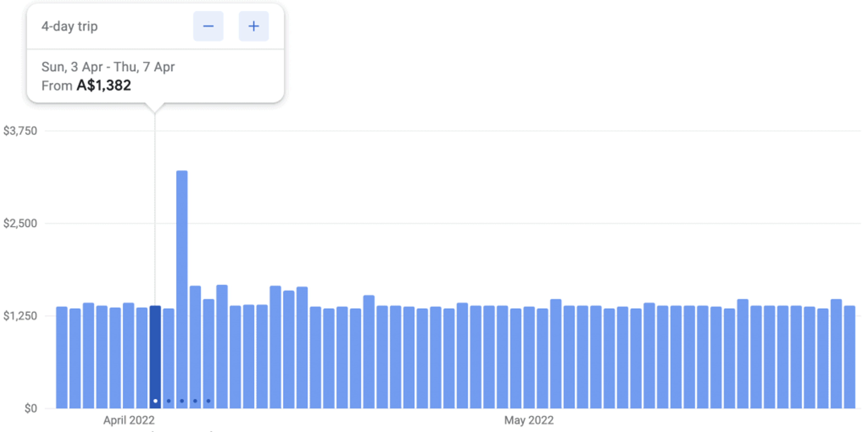Click the April 2022 month label

tap(129, 420)
